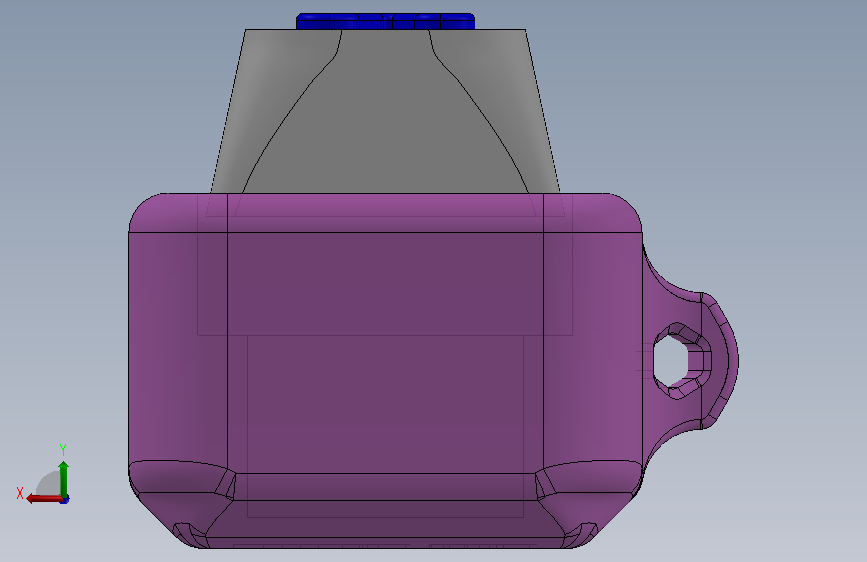Screen dimensions: 867x562
Task: Click the green Y axis arrow
Action: pyautogui.click(x=64, y=479)
